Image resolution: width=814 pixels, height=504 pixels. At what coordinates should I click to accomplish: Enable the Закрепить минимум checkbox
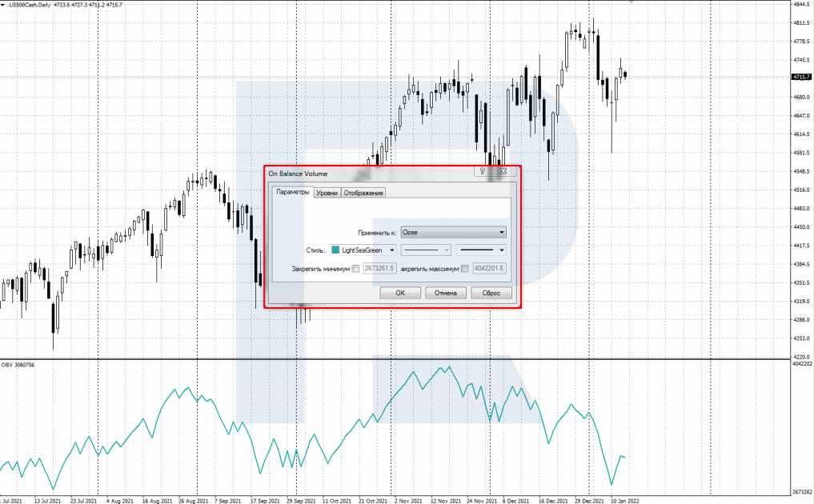pos(356,270)
